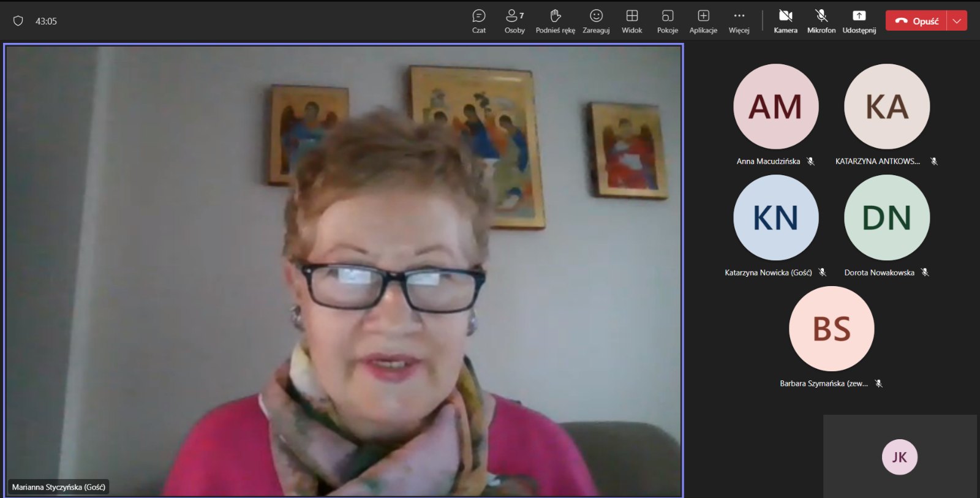Change layout with Widok button
The image size is (980, 498).
631,21
